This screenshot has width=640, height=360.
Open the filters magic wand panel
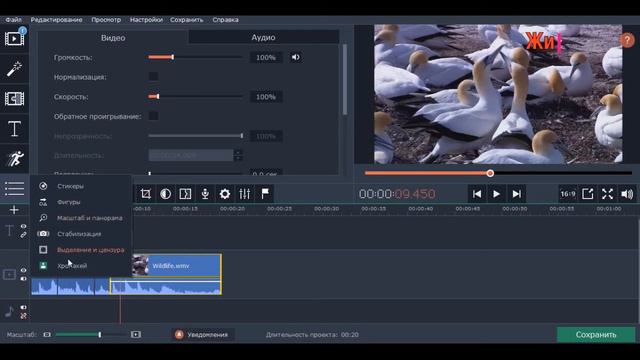pos(14,69)
